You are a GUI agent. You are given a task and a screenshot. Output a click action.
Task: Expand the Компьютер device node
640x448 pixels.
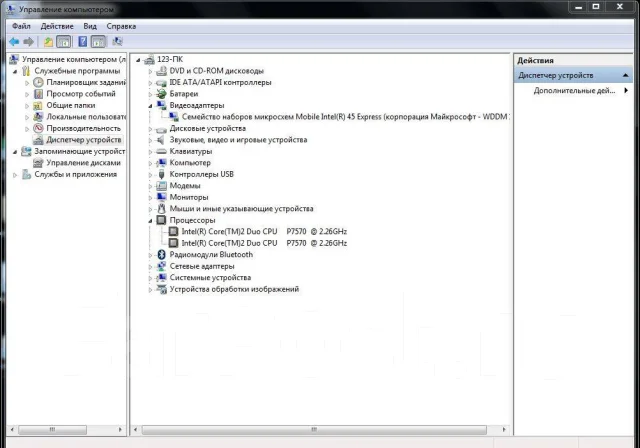[150, 163]
